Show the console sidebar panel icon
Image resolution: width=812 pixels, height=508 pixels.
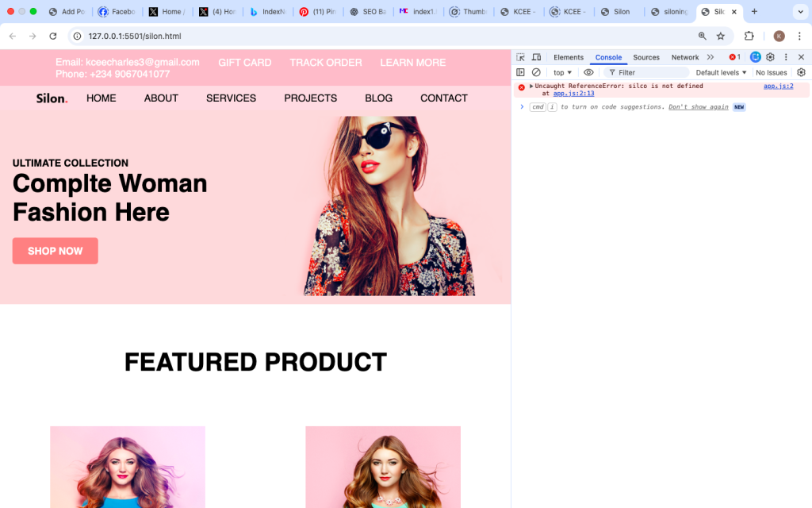click(x=521, y=72)
